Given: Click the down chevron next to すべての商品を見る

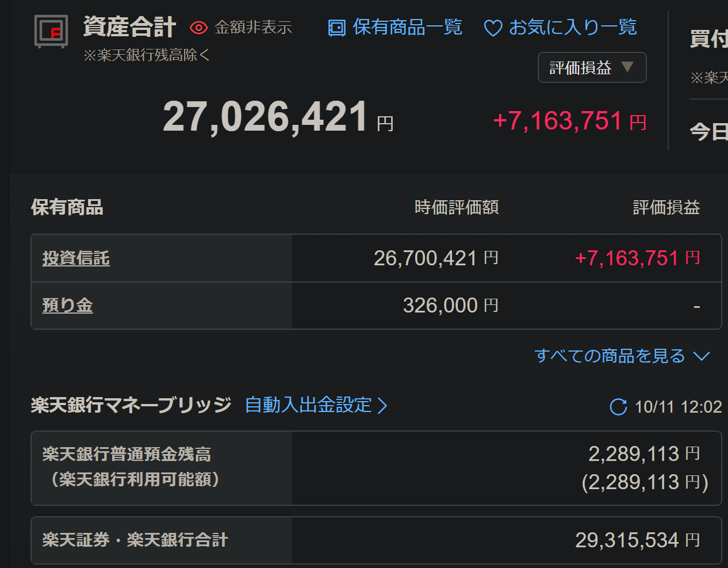Looking at the screenshot, I should (x=702, y=356).
